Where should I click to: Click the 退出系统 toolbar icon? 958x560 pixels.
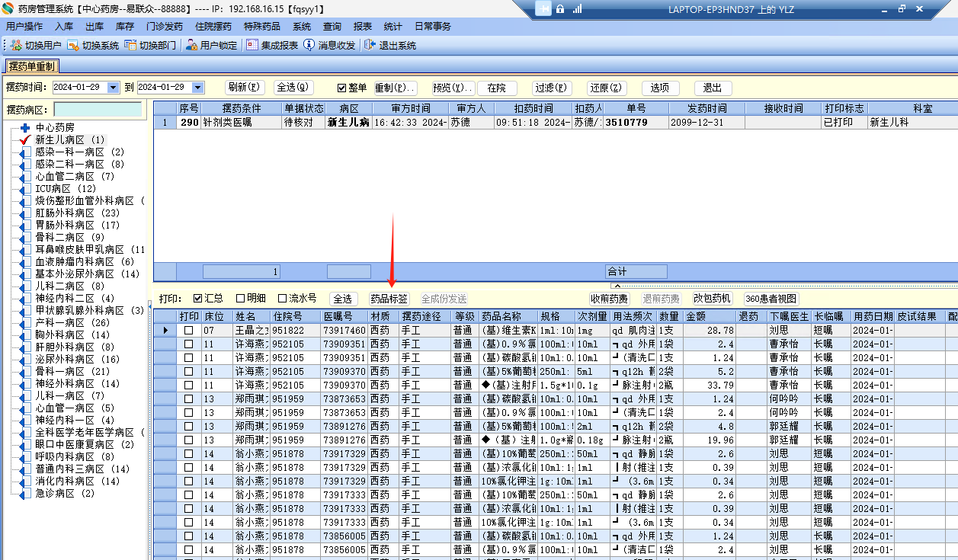[370, 46]
